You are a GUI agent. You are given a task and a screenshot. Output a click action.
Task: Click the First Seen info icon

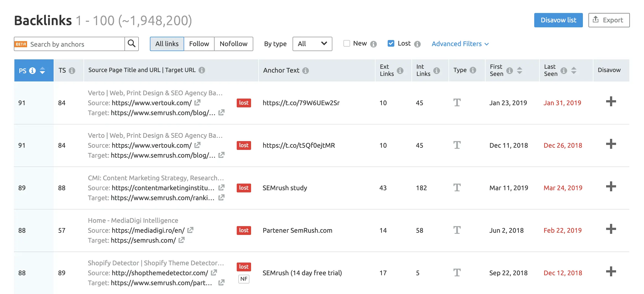(510, 71)
